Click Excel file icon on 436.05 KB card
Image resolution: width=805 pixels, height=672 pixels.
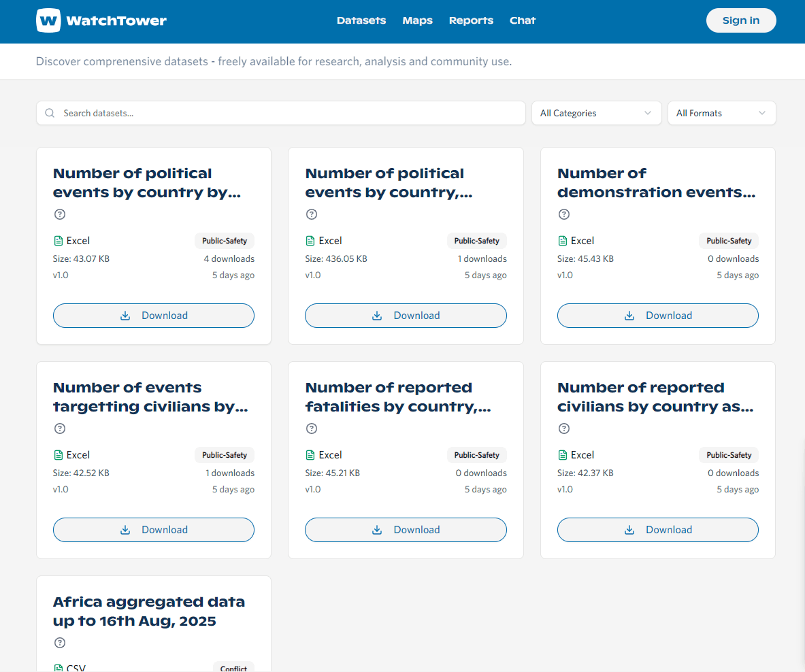pos(310,241)
